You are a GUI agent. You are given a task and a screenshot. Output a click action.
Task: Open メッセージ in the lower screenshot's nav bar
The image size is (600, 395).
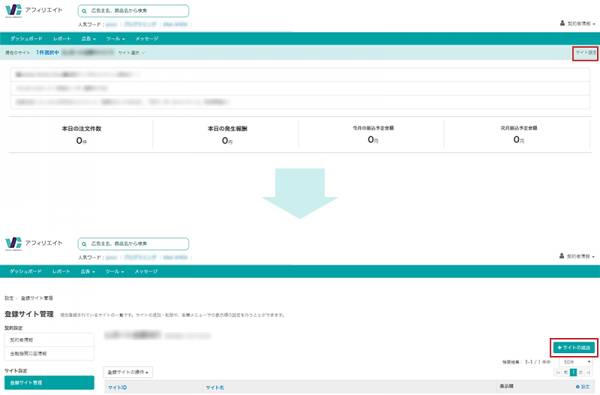146,271
